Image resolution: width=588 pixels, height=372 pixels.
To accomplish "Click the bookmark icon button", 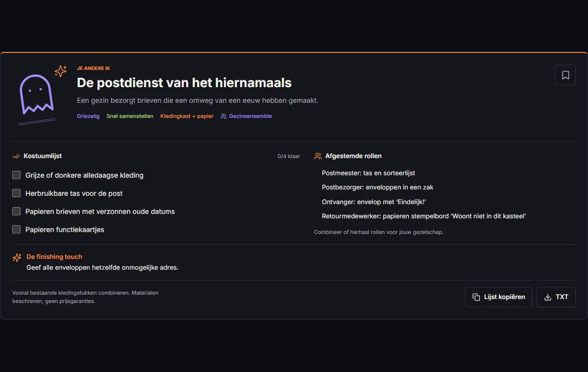I will click(565, 75).
